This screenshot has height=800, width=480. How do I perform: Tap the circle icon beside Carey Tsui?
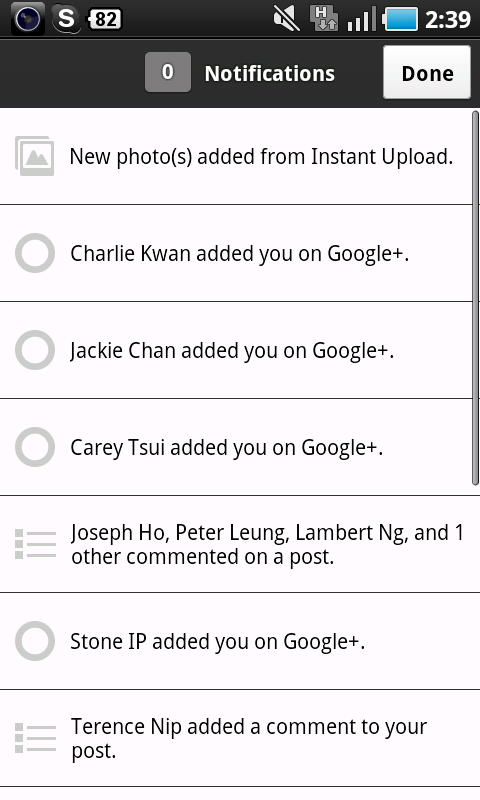[x=35, y=447]
